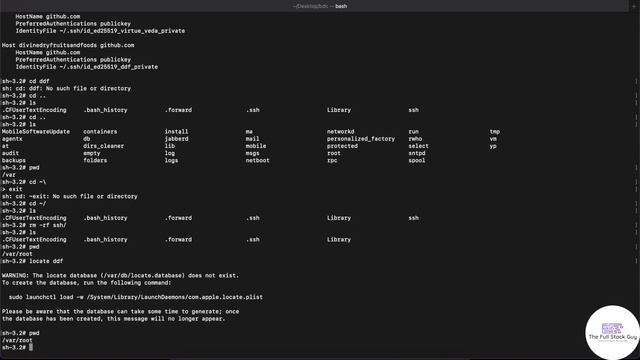Image resolution: width=640 pixels, height=360 pixels.
Task: Select the vm entry in the listing
Action: point(493,139)
